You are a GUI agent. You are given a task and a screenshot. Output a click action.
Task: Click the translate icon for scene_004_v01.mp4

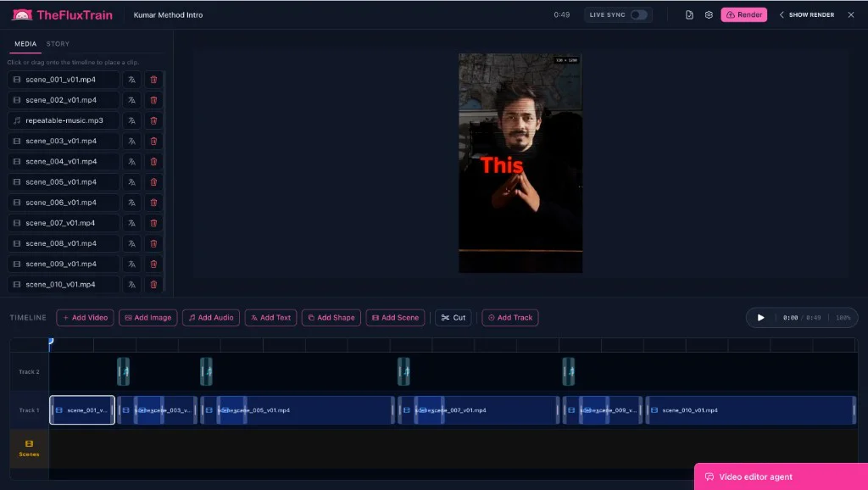click(x=131, y=162)
